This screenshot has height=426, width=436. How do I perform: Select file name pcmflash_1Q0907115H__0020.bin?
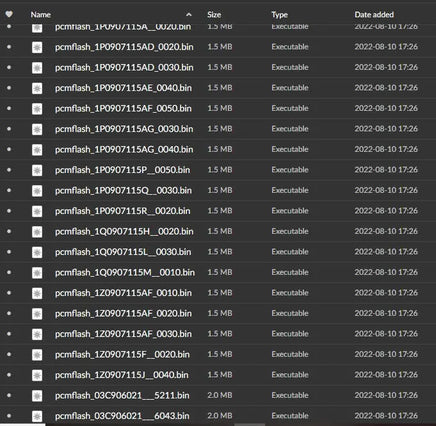point(124,231)
